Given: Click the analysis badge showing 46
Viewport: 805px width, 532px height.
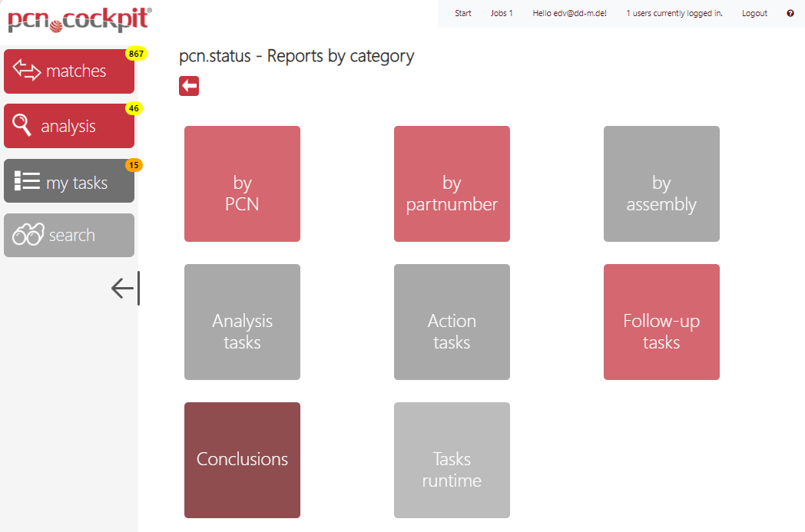Looking at the screenshot, I should tap(133, 108).
